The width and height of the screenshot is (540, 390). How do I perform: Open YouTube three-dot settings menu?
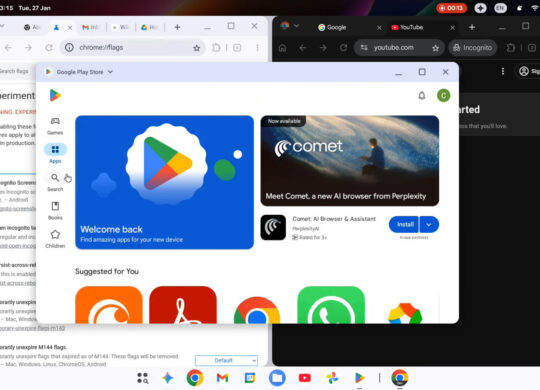(x=503, y=71)
